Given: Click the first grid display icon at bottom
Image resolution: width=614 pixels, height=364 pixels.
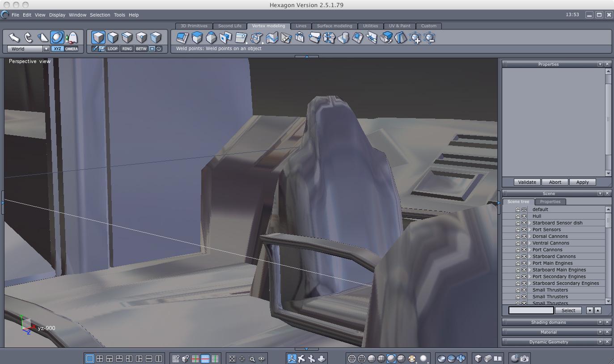Looking at the screenshot, I should pos(176,358).
